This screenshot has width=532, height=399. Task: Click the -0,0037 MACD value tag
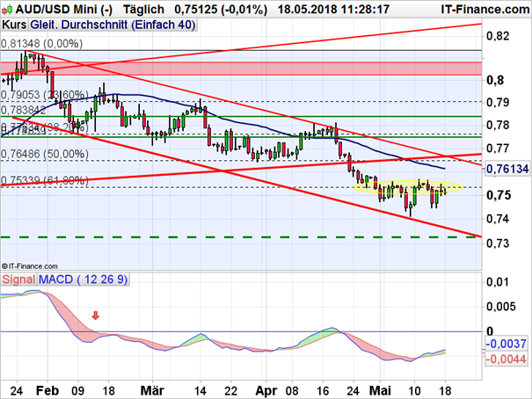[x=506, y=344]
